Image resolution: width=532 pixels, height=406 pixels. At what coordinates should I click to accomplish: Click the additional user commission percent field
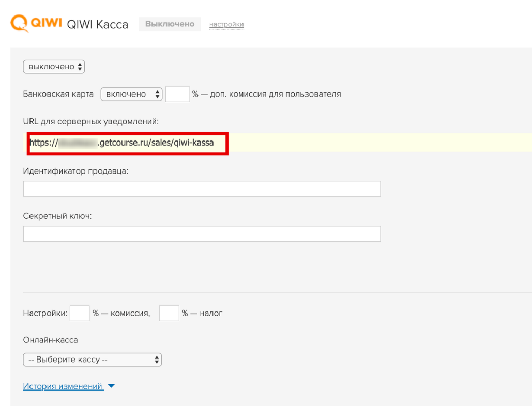click(177, 94)
